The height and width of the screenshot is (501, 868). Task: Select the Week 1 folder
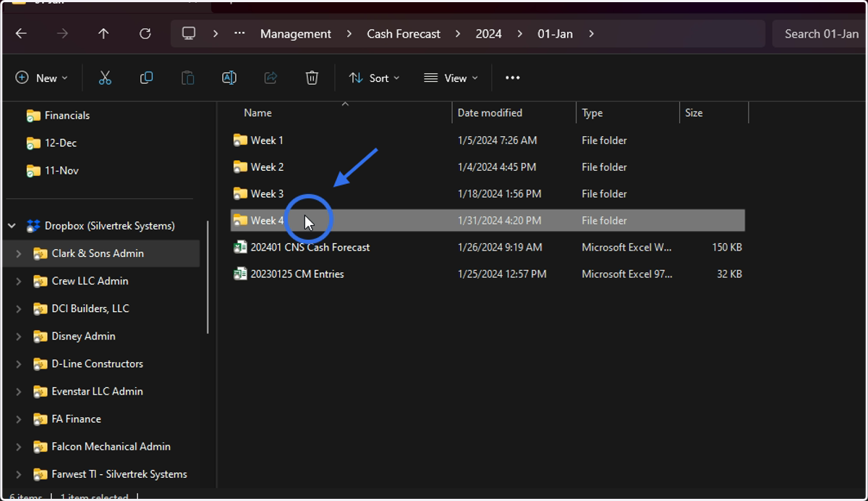pos(488,140)
